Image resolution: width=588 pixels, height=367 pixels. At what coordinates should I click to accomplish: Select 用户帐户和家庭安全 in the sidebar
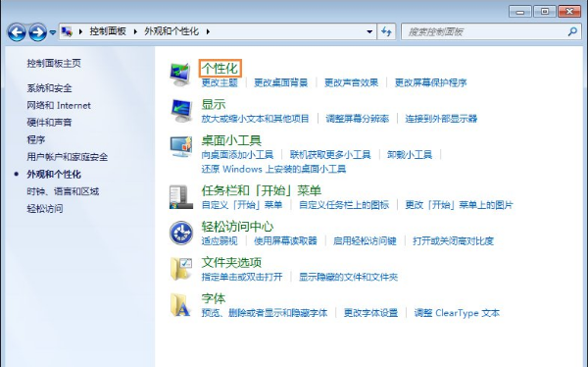(x=67, y=157)
